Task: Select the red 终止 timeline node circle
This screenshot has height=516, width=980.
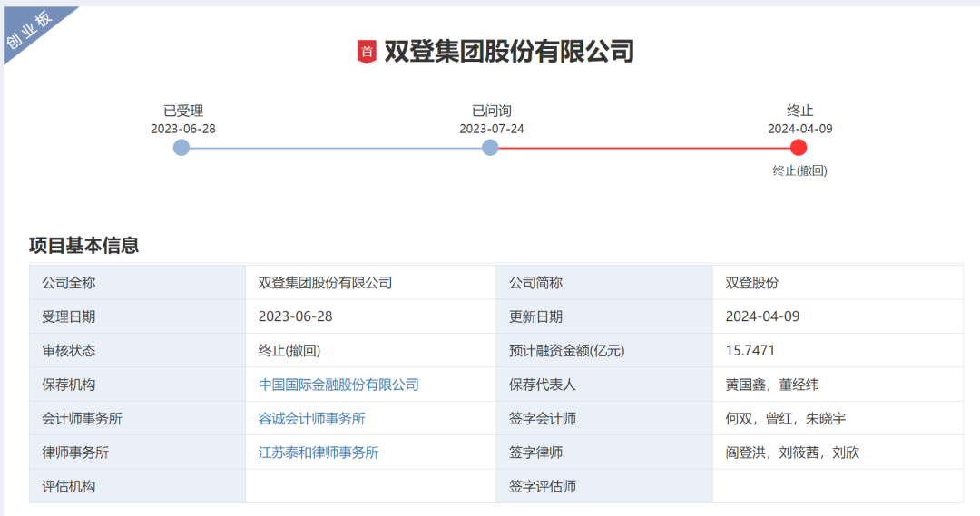Action: (799, 147)
